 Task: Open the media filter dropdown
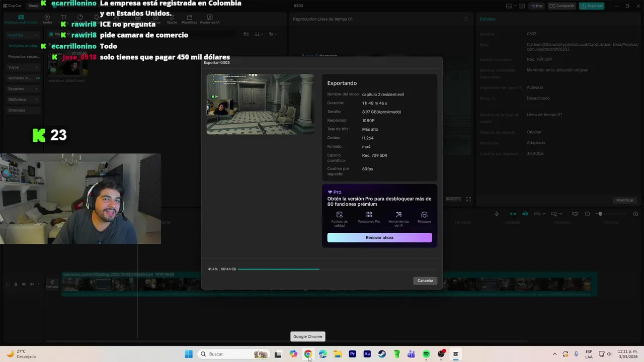(272, 34)
